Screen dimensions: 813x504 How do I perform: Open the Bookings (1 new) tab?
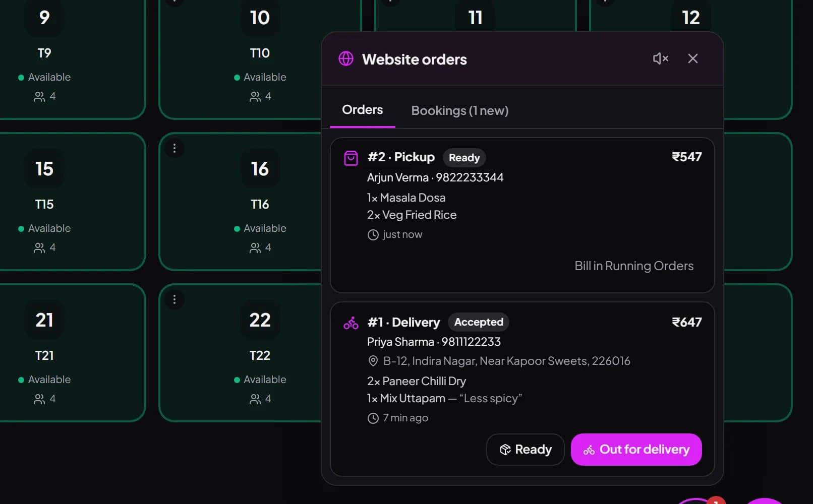460,110
